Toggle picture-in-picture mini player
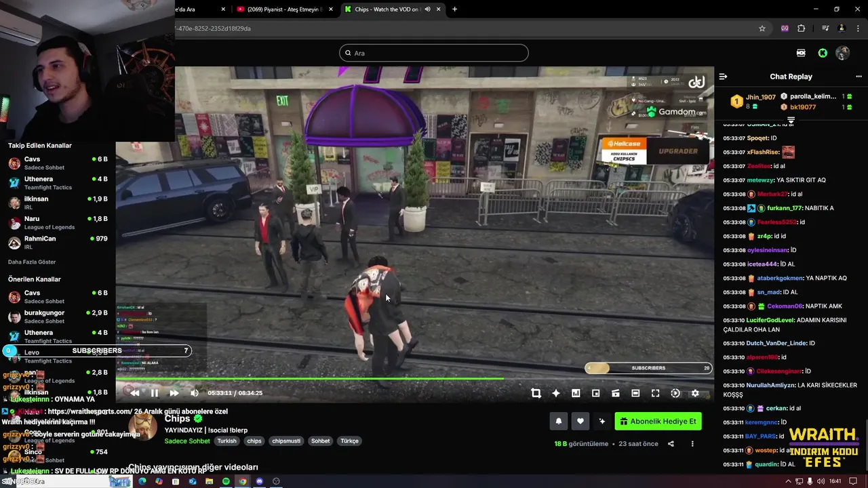Viewport: 868px width, 488px height. tap(595, 393)
